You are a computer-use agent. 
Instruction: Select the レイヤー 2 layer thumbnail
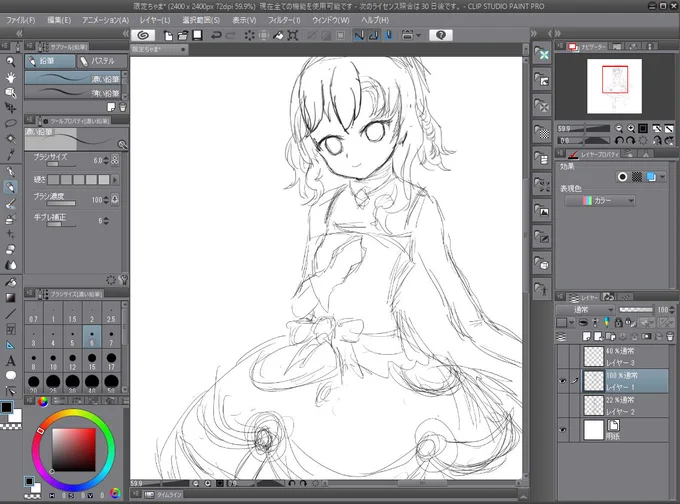[594, 405]
